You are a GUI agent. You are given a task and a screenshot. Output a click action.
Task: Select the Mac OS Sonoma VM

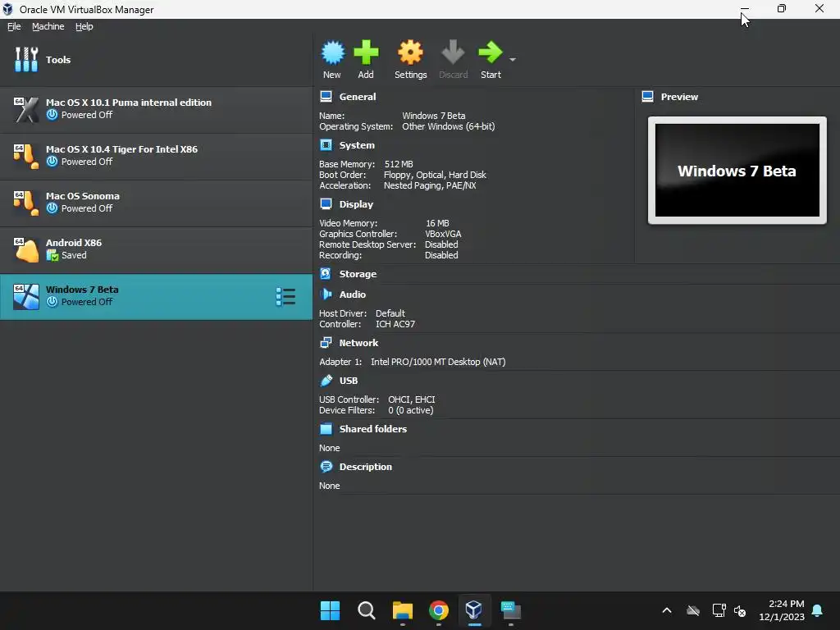pos(156,203)
